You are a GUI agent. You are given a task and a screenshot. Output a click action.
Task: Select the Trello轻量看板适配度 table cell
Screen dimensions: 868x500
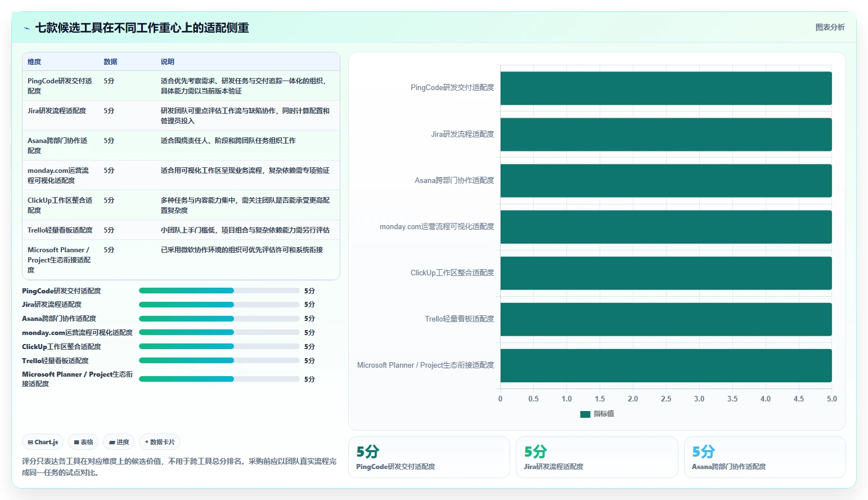click(60, 230)
